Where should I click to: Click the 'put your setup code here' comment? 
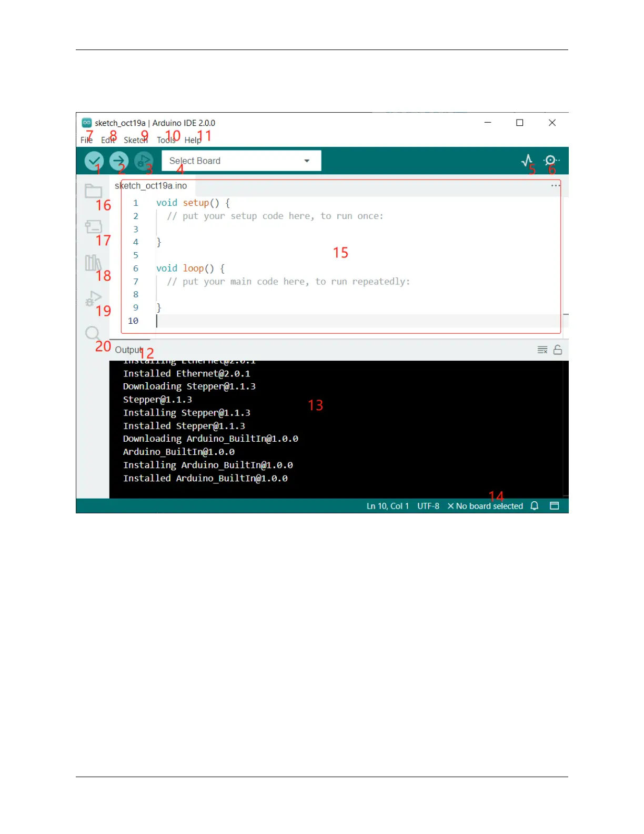(275, 216)
